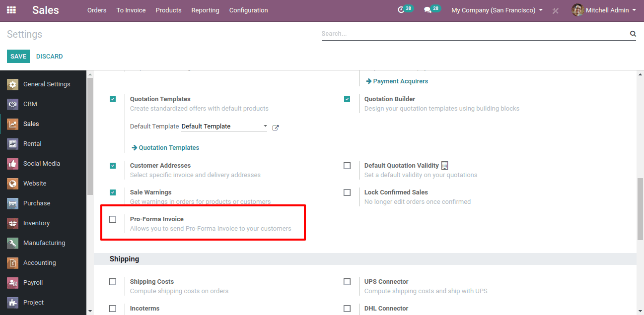Click the Settings page title
Screen dimensions: 644x315
[25, 34]
